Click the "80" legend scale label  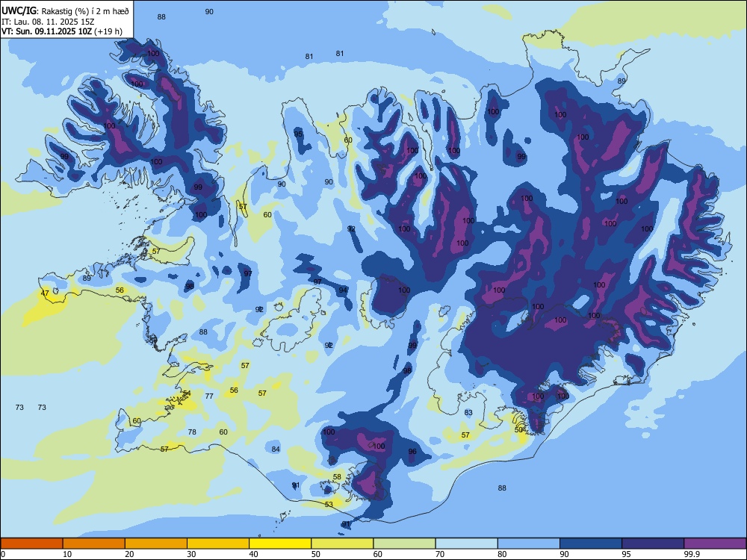pos(502,554)
